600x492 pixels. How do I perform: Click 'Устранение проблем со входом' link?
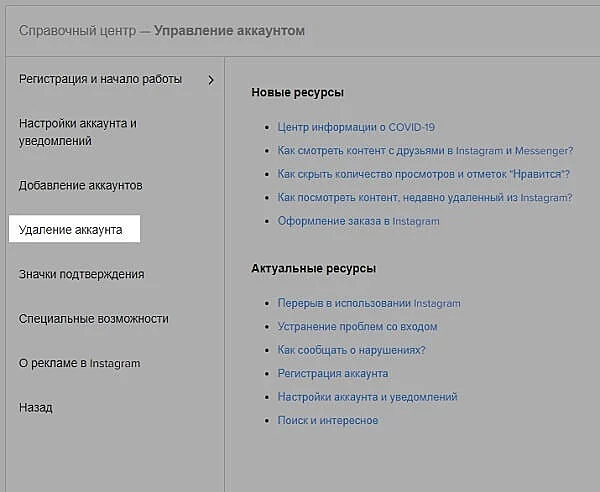(357, 326)
